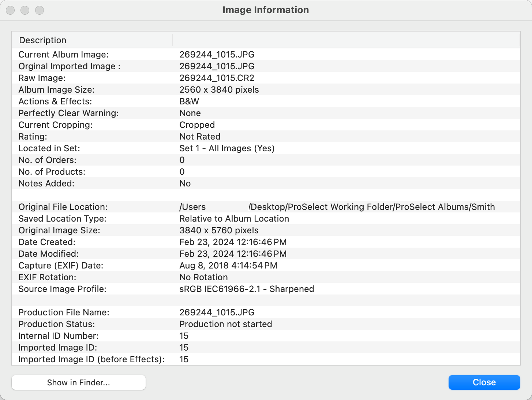Close the Image Information dialog
This screenshot has width=532, height=400.
pyautogui.click(x=484, y=382)
